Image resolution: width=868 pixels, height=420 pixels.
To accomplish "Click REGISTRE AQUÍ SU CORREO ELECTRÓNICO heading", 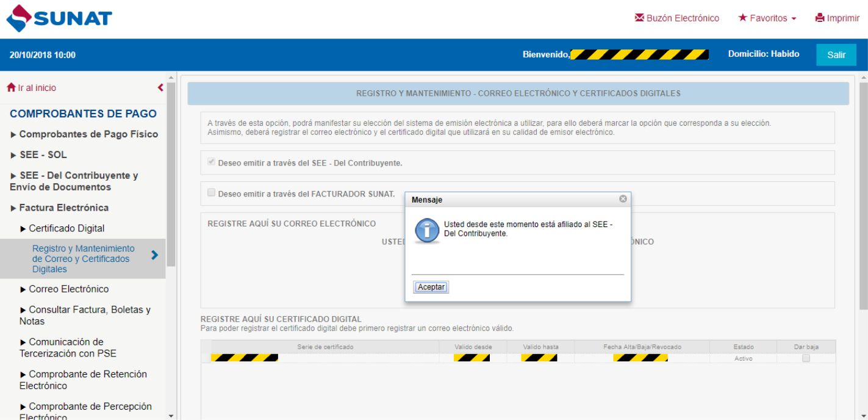I will (x=292, y=223).
